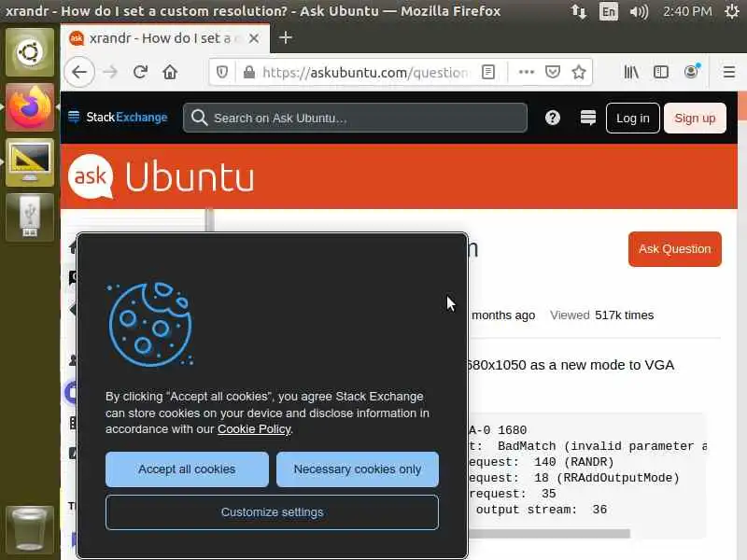Reload the current page
The image size is (747, 560).
140,72
